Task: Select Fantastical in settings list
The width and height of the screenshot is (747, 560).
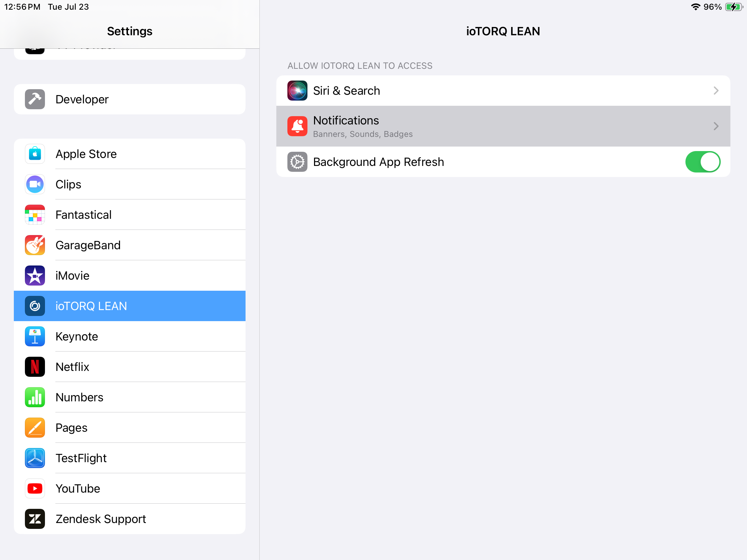Action: (130, 215)
